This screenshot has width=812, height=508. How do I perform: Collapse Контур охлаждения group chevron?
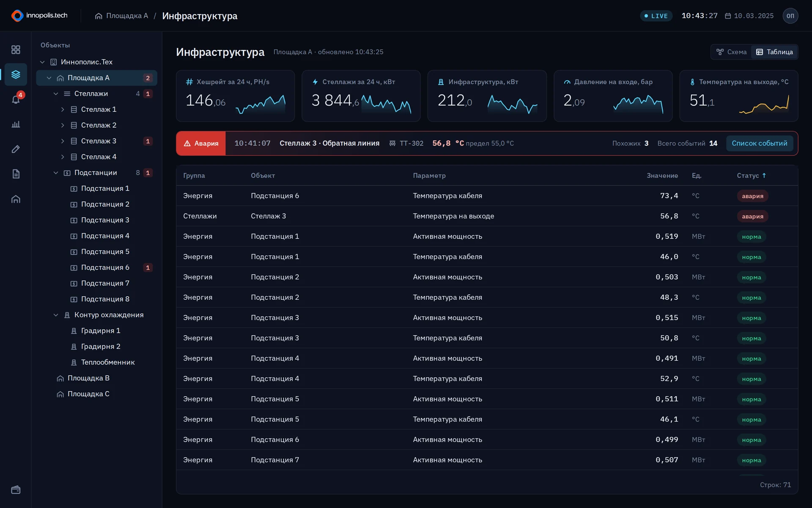pos(56,315)
